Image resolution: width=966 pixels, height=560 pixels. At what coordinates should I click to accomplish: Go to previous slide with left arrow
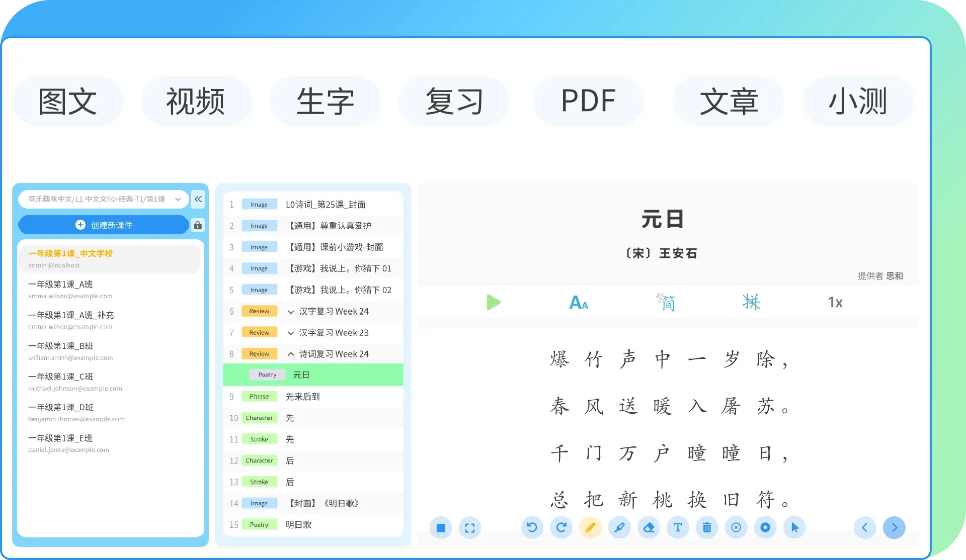(865, 527)
